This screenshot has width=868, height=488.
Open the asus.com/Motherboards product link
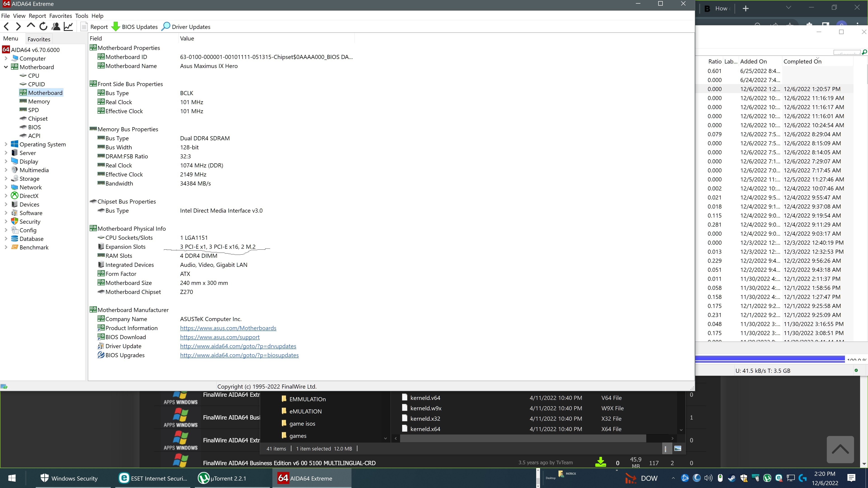(228, 328)
